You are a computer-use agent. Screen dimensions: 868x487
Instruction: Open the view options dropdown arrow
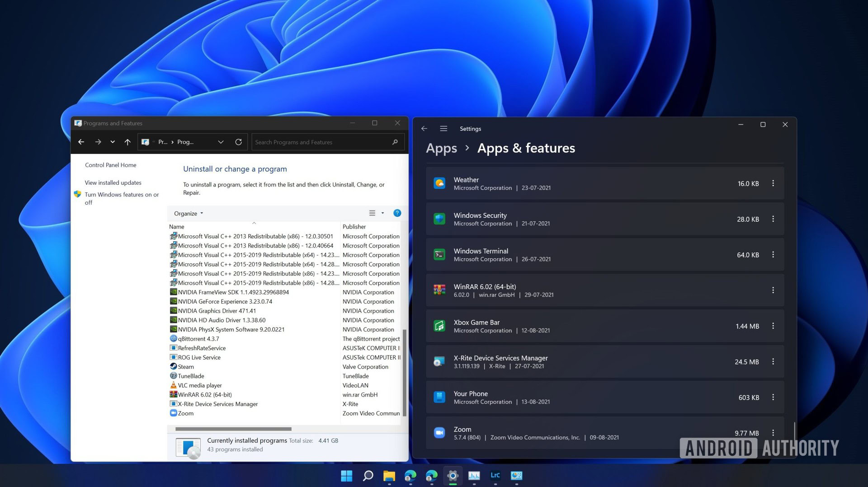(382, 213)
